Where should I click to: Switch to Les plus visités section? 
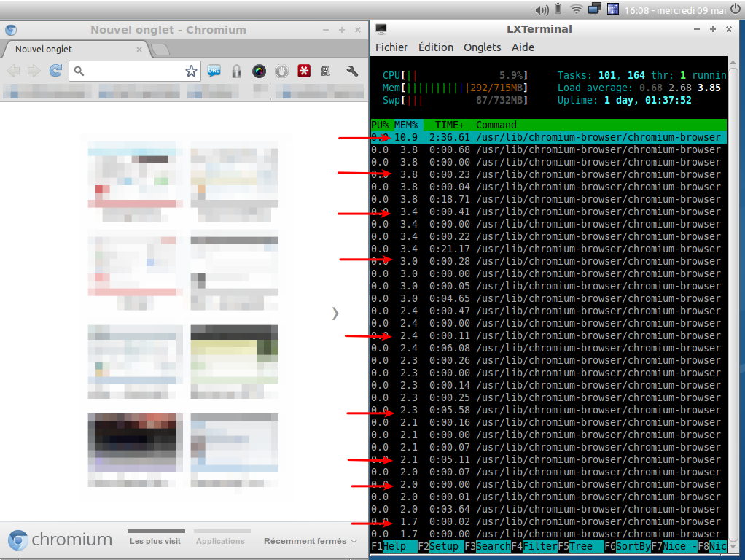pyautogui.click(x=155, y=539)
